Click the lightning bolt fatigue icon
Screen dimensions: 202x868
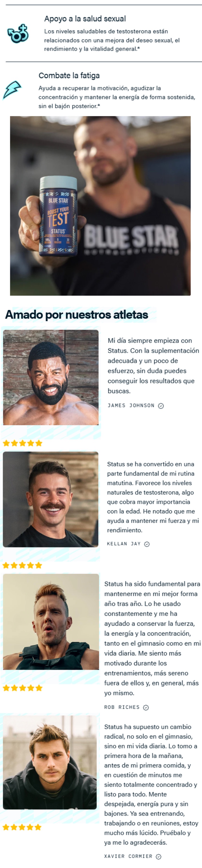[12, 90]
